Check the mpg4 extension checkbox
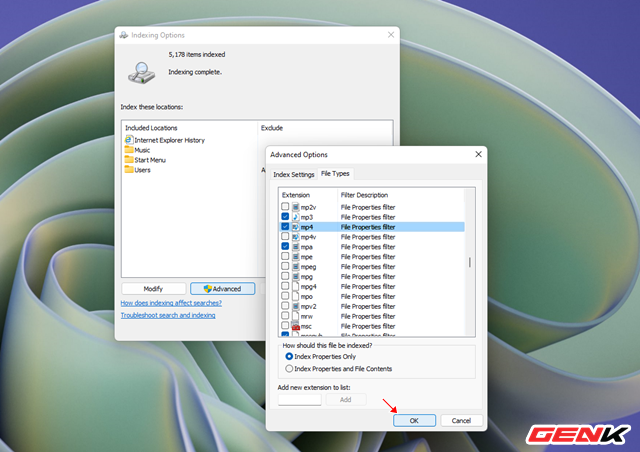The image size is (640, 452). (x=285, y=286)
